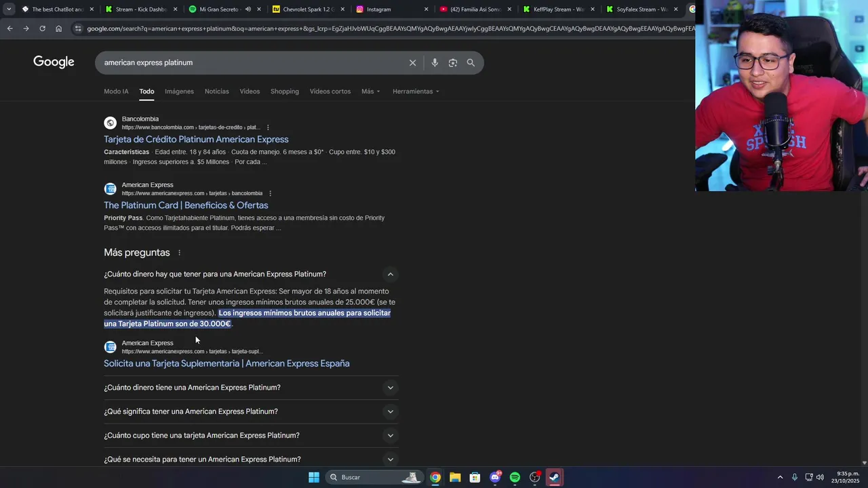Open The Platinum Card Beneficios & Ofertas link

[186, 205]
